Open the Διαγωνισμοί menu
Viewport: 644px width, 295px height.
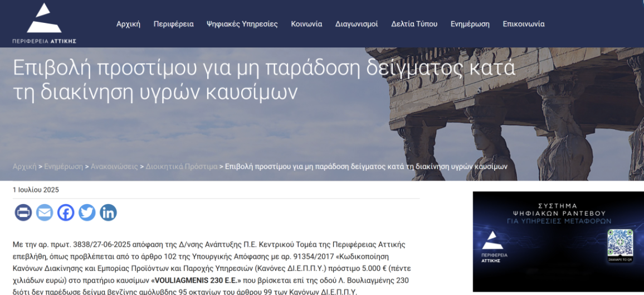tap(357, 24)
